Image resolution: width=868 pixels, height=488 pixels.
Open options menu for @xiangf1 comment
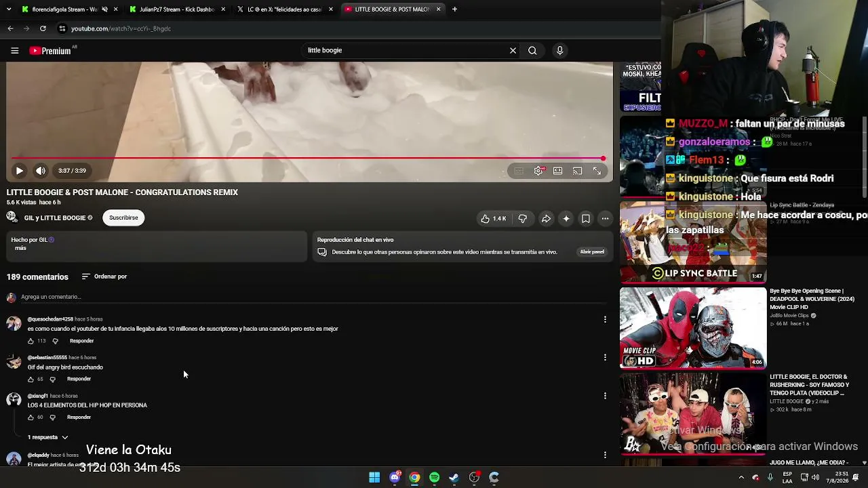[x=605, y=396]
